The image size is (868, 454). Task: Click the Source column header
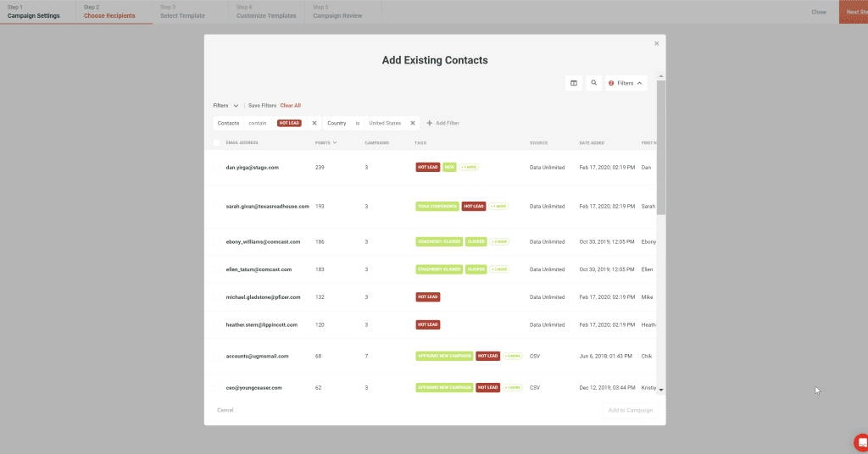pyautogui.click(x=538, y=142)
